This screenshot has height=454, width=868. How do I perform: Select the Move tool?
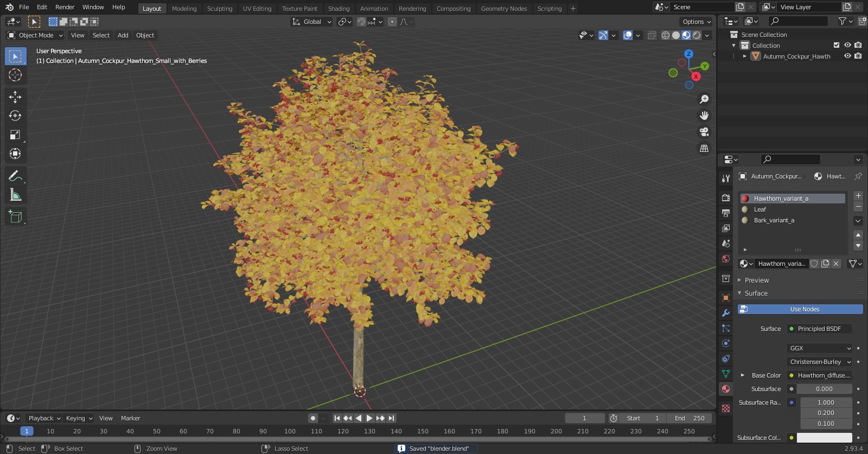click(15, 97)
